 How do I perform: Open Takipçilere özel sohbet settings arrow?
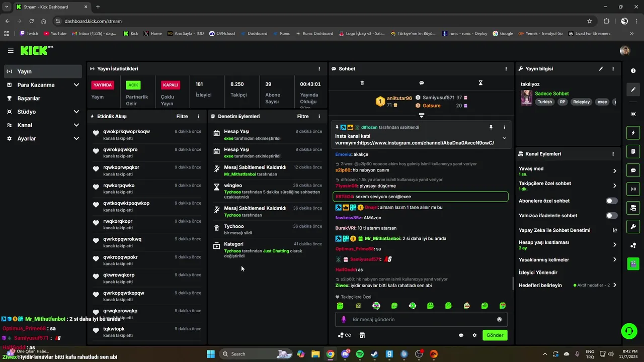point(614,186)
